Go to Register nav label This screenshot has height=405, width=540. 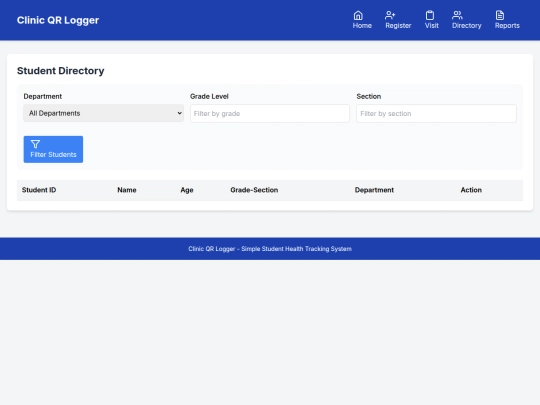point(398,26)
